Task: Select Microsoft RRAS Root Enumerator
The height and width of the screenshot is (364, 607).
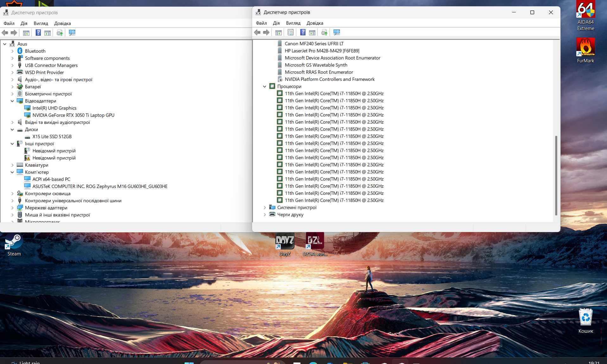Action: point(319,72)
